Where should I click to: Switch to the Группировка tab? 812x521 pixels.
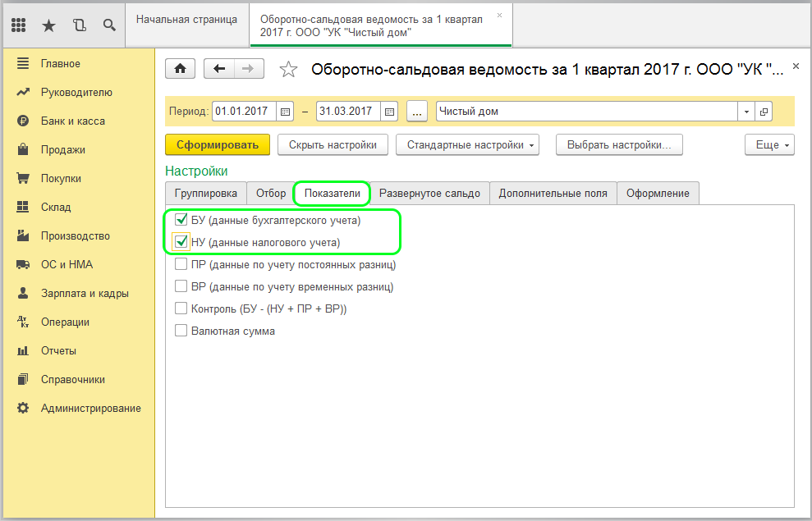[205, 194]
